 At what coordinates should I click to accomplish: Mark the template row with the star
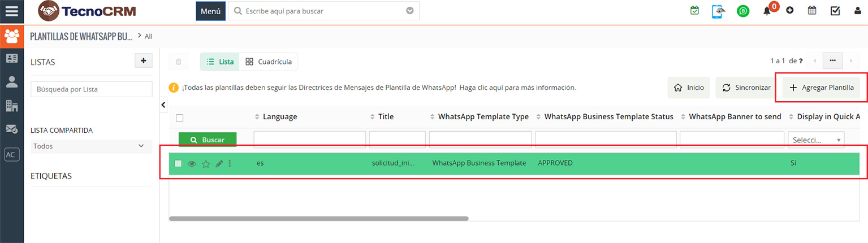pos(206,163)
